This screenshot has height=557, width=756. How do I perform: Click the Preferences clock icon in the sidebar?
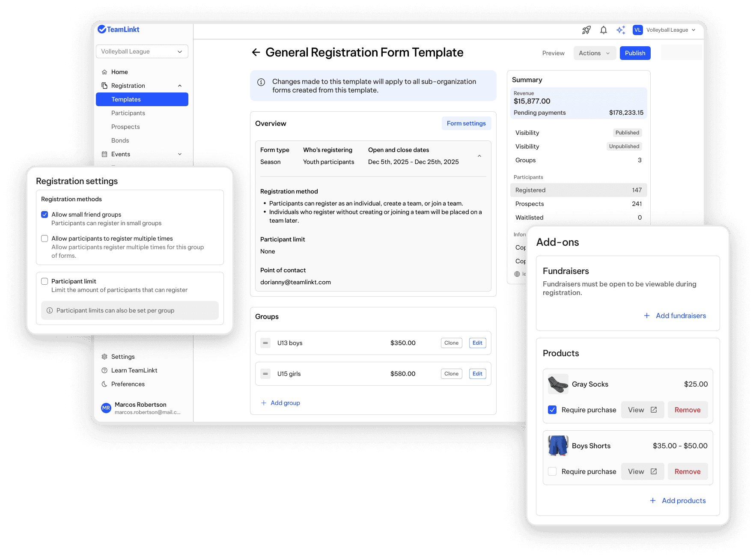point(104,384)
